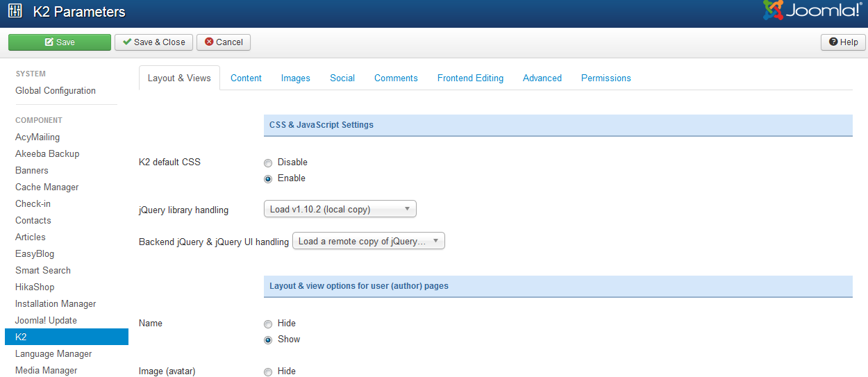Open Language Manager settings

pos(53,354)
